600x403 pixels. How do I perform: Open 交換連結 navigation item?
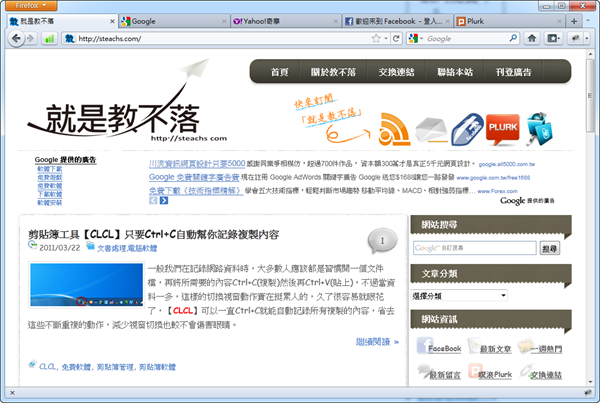tap(396, 72)
